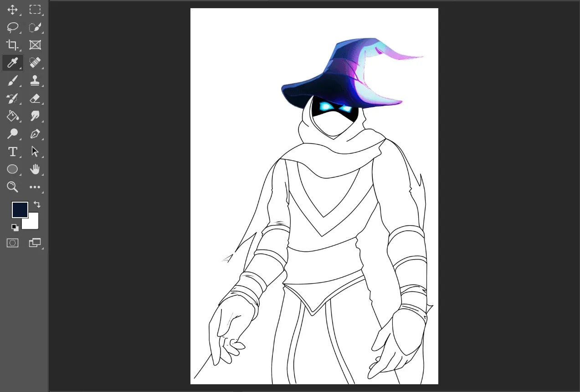Open the dark navy foreground color swatch
The height and width of the screenshot is (392, 580).
pos(20,210)
